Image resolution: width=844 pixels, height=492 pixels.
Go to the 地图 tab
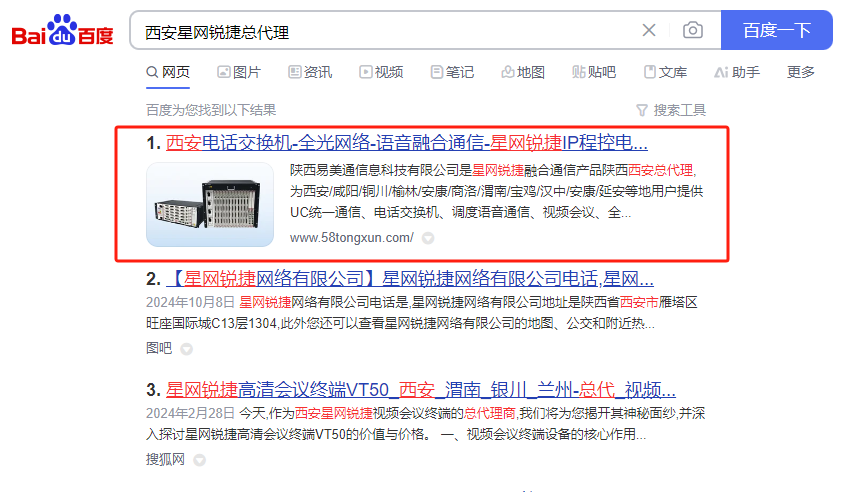[x=523, y=72]
